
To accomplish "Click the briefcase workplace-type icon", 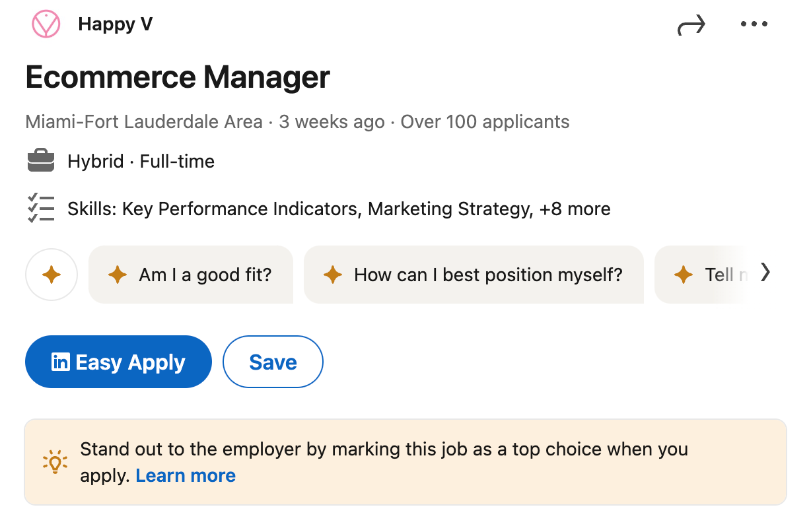I will pos(41,160).
